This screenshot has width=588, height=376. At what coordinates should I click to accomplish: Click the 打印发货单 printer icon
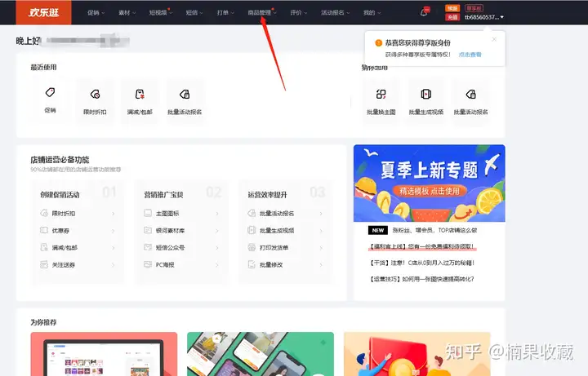[252, 247]
